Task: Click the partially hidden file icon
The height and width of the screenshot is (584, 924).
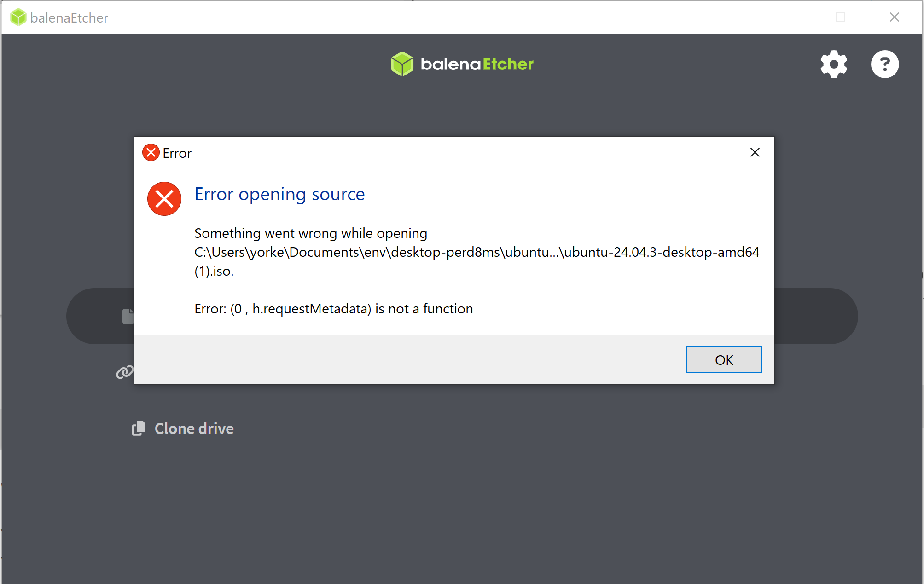Action: click(x=128, y=316)
